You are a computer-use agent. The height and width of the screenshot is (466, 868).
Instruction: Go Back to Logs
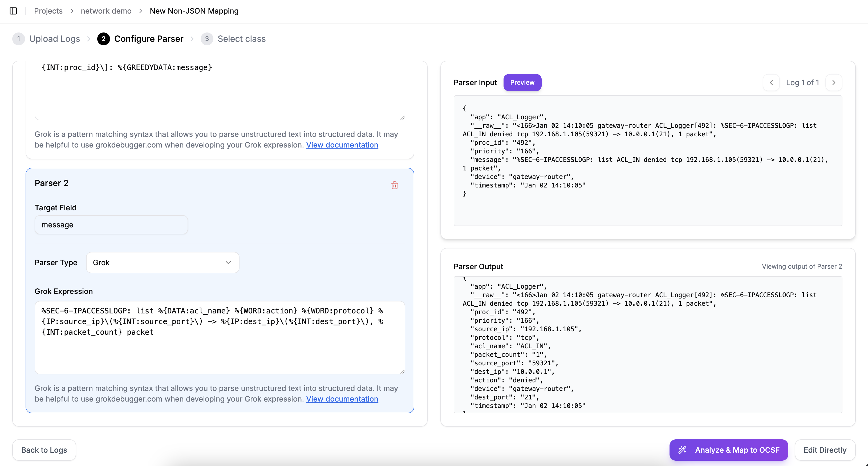[x=44, y=450]
